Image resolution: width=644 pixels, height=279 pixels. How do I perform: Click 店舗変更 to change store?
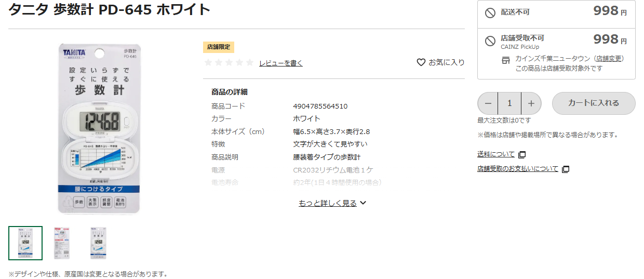pos(609,59)
